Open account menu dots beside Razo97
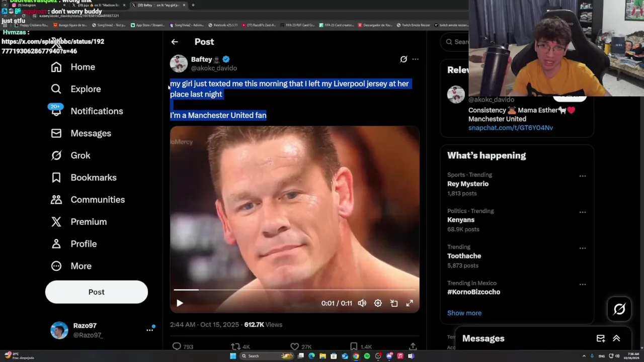This screenshot has width=644, height=362. pos(149,330)
